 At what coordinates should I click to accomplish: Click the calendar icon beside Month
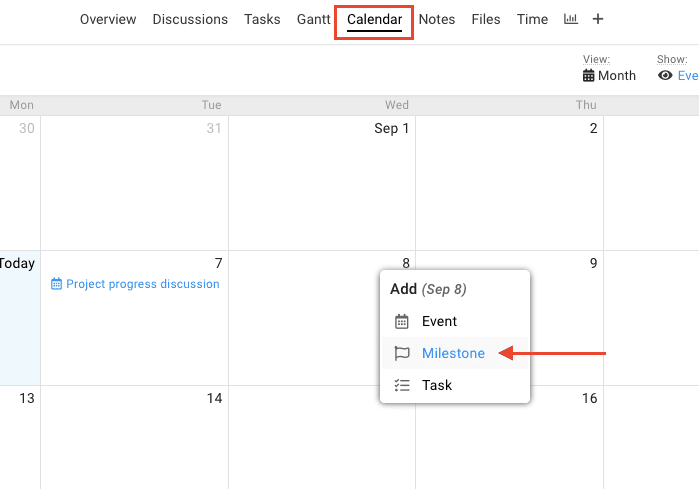[x=588, y=76]
